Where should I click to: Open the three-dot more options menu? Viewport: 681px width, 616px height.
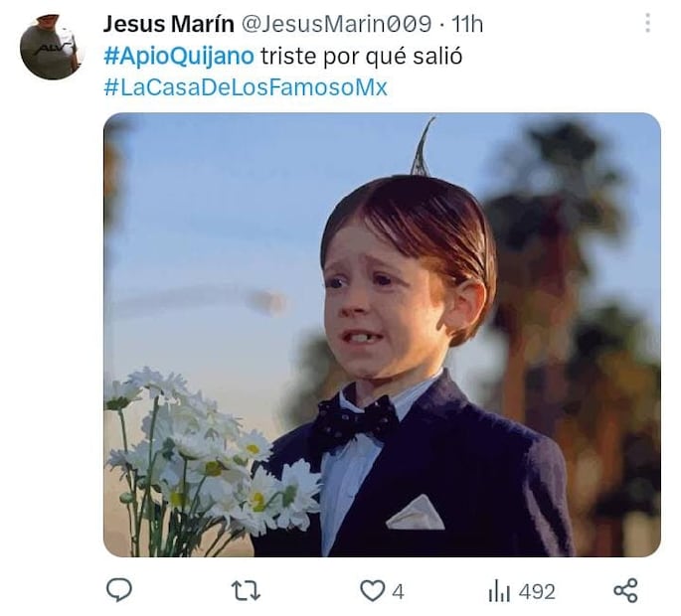click(x=647, y=23)
